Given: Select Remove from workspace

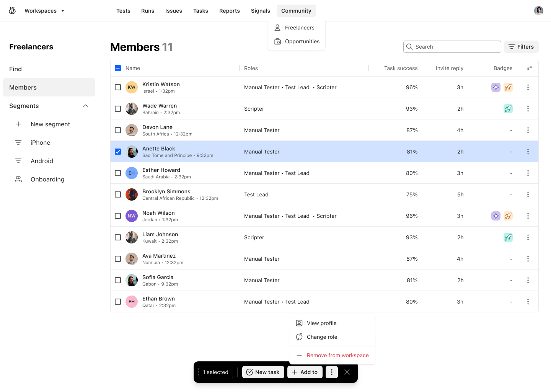Looking at the screenshot, I should click(x=337, y=355).
